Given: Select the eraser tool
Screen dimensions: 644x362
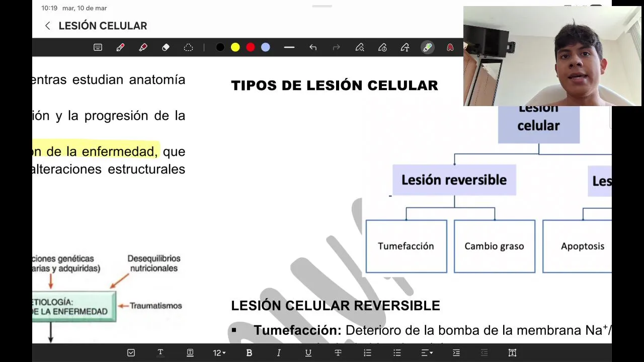Looking at the screenshot, I should [x=166, y=47].
